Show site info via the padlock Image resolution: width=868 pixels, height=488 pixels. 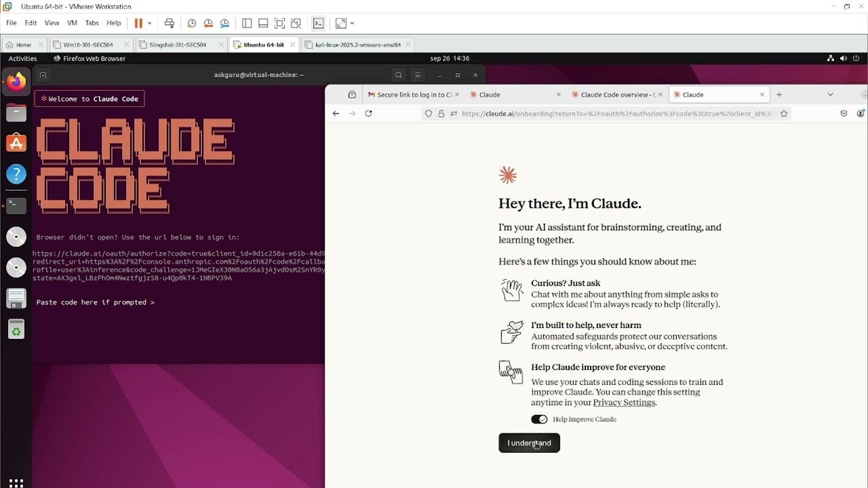coord(441,113)
